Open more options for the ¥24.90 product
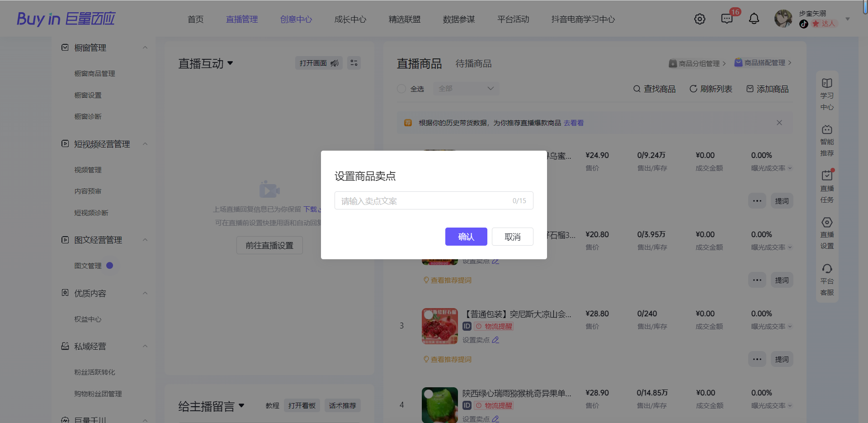This screenshot has width=868, height=423. point(757,201)
